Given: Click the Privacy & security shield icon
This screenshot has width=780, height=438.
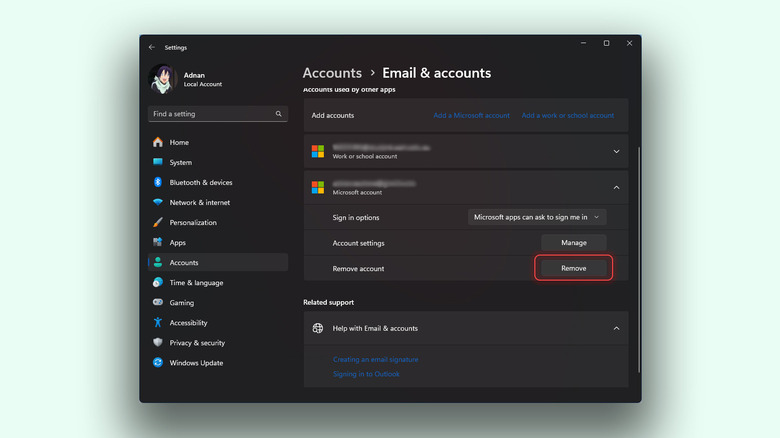Looking at the screenshot, I should coord(158,343).
